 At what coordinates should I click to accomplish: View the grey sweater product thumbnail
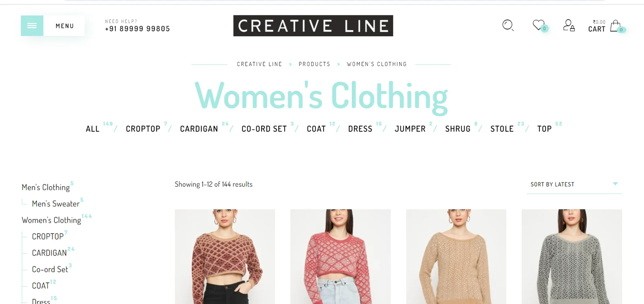(x=572, y=256)
